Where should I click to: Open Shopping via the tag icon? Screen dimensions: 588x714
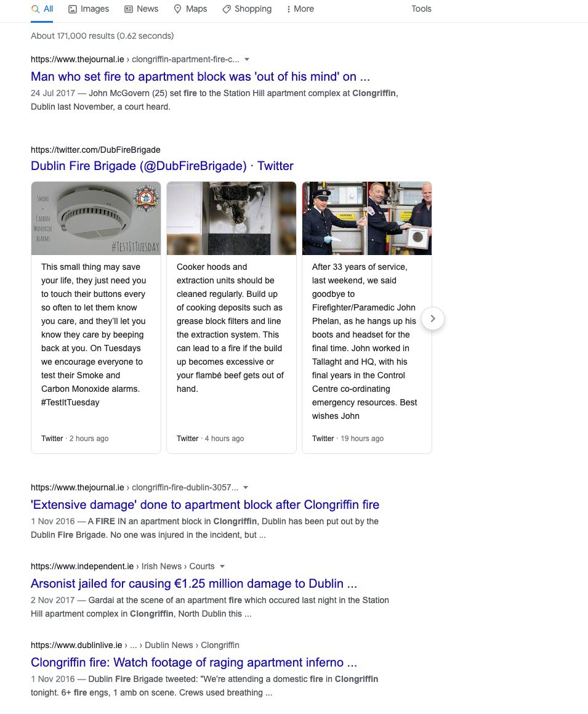coord(226,9)
